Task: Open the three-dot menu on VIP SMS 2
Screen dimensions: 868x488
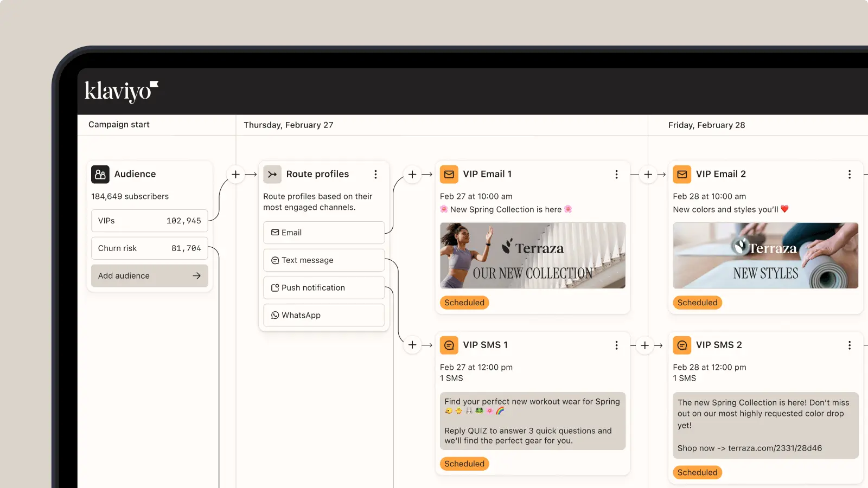Action: click(x=850, y=344)
